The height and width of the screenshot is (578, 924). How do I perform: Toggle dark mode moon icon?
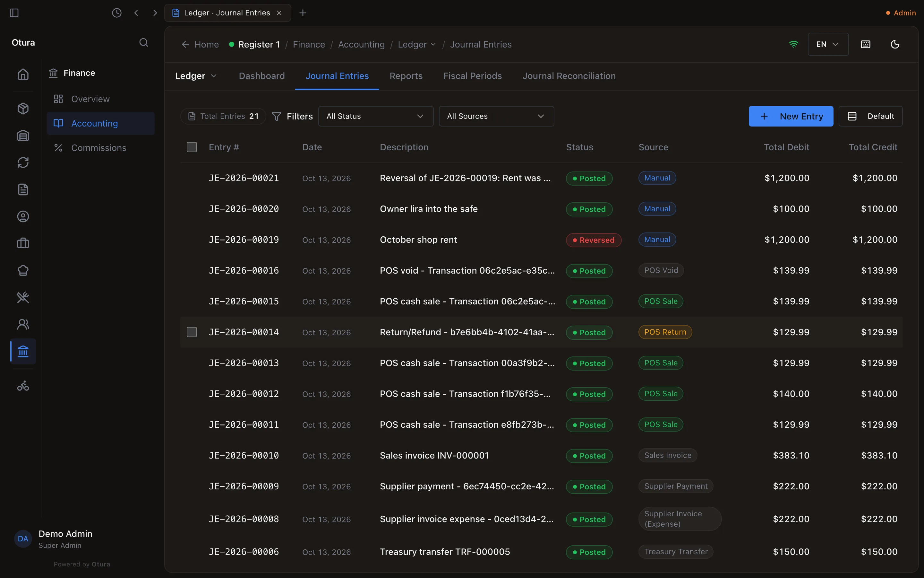pyautogui.click(x=895, y=44)
